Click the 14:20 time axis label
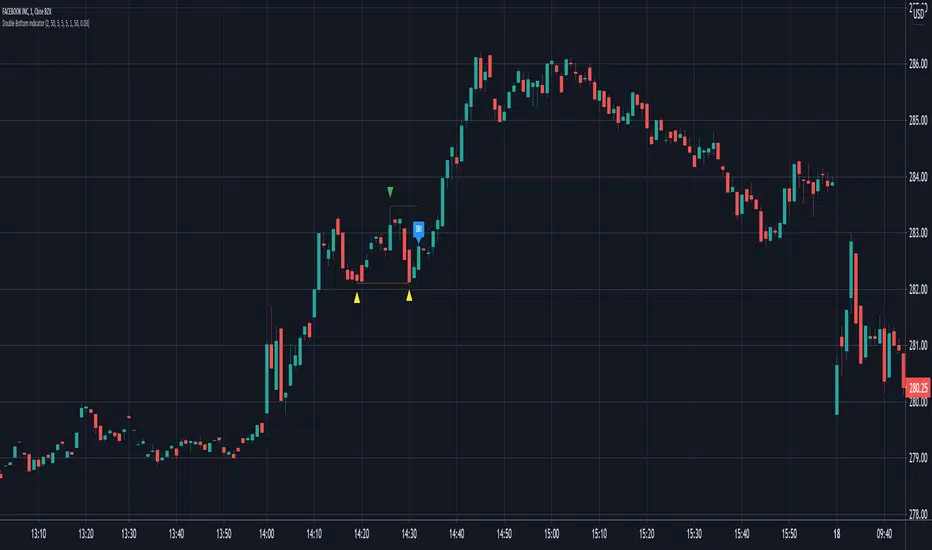The width and height of the screenshot is (932, 550). coord(362,534)
